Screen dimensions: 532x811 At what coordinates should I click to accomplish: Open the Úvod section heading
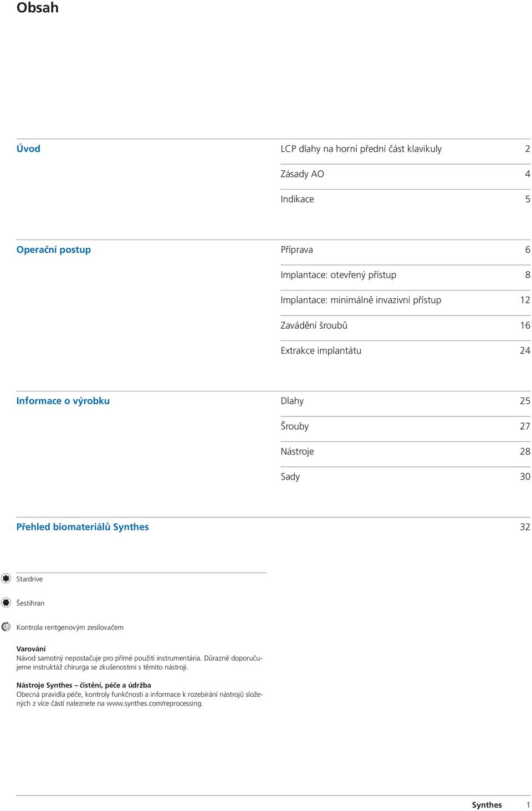tap(28, 149)
